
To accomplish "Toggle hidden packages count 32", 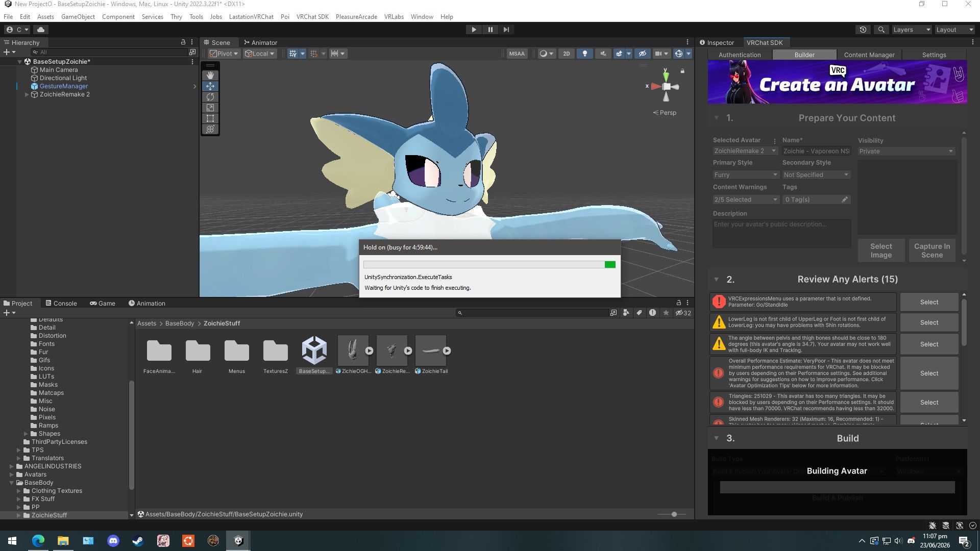I will 683,313.
